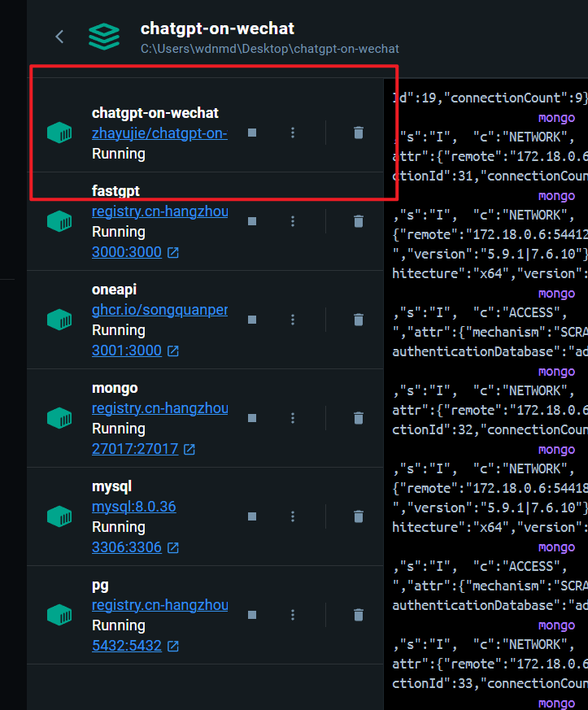Click the back chevron arrow
The width and height of the screenshot is (588, 710).
tap(59, 37)
